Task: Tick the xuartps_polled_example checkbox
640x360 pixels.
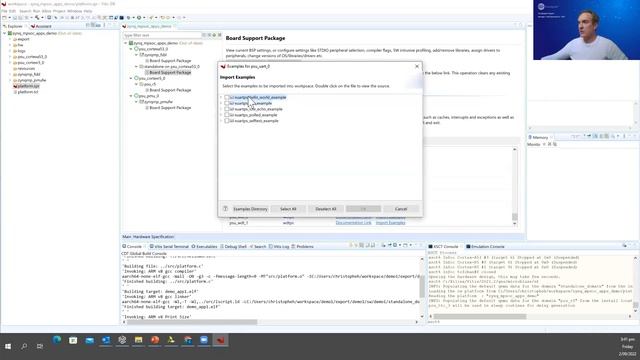Action: coord(227,115)
